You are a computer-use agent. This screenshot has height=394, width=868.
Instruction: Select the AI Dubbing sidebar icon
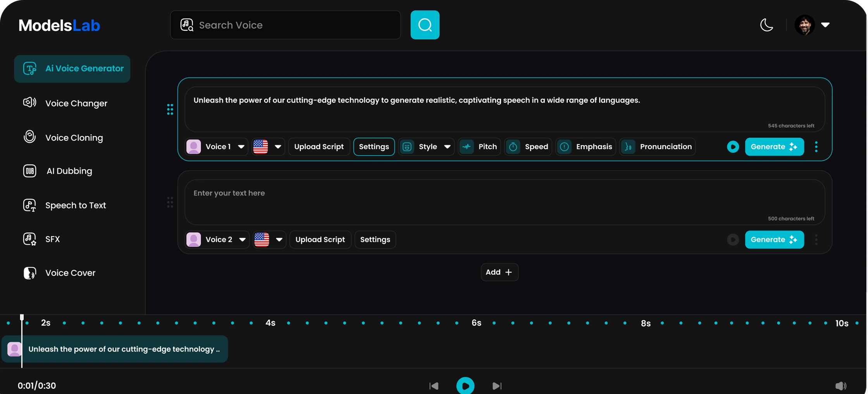(x=30, y=171)
